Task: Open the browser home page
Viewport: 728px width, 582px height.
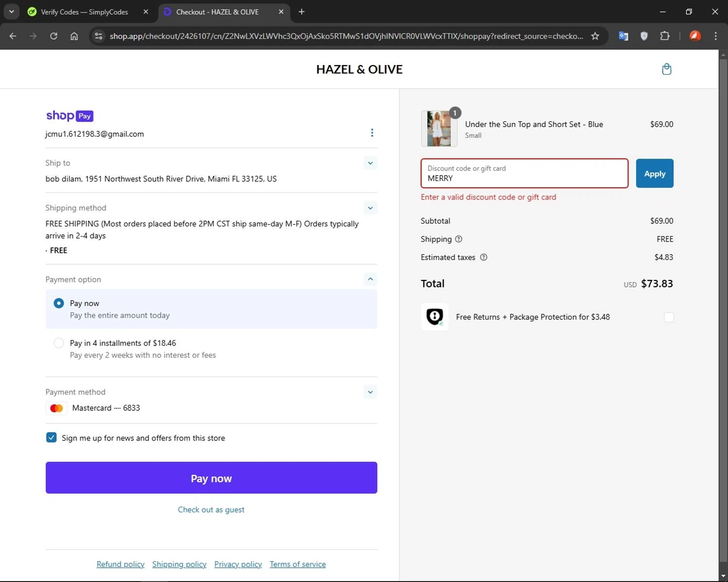Action: coord(74,36)
